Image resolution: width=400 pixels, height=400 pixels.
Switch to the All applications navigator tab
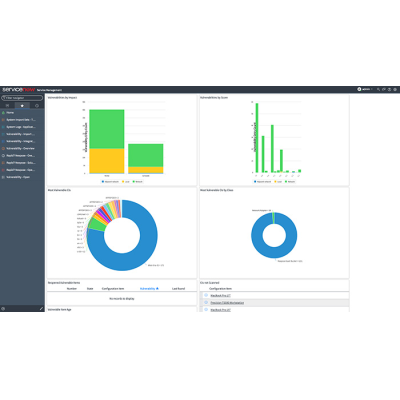coord(7,106)
